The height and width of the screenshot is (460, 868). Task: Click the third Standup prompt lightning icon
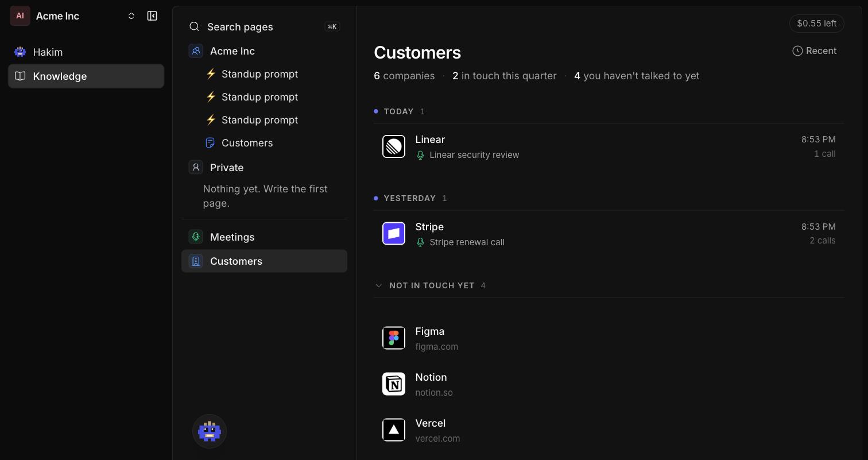click(x=211, y=120)
